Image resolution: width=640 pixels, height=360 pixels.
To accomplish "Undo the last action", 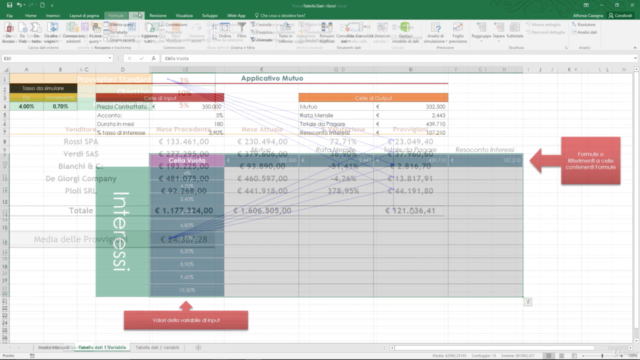I will click(19, 5).
